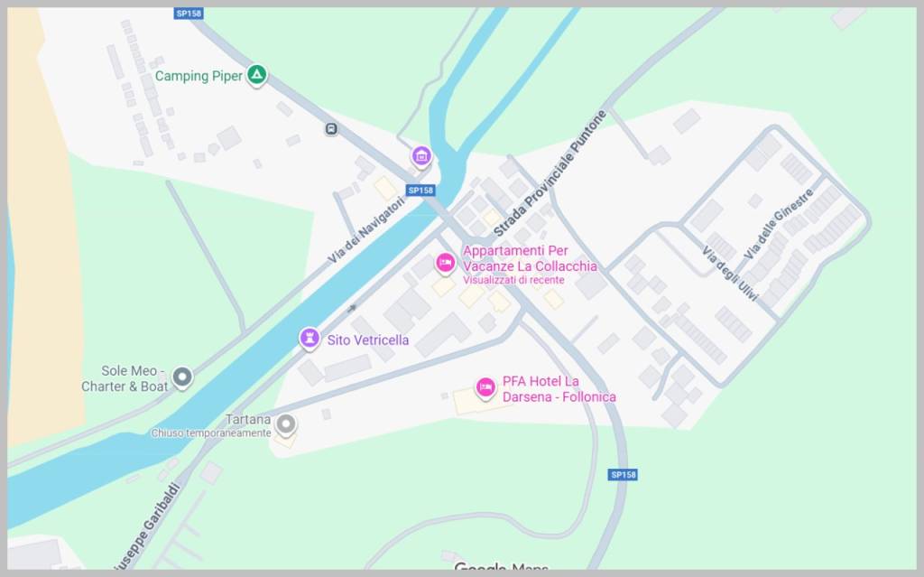Click the Via dei Navigatori street label
The height and width of the screenshot is (577, 924).
366,229
